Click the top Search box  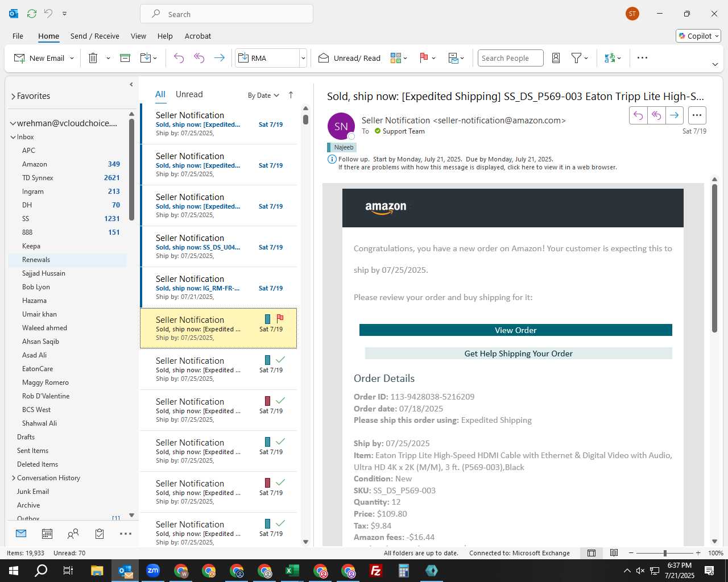[226, 14]
